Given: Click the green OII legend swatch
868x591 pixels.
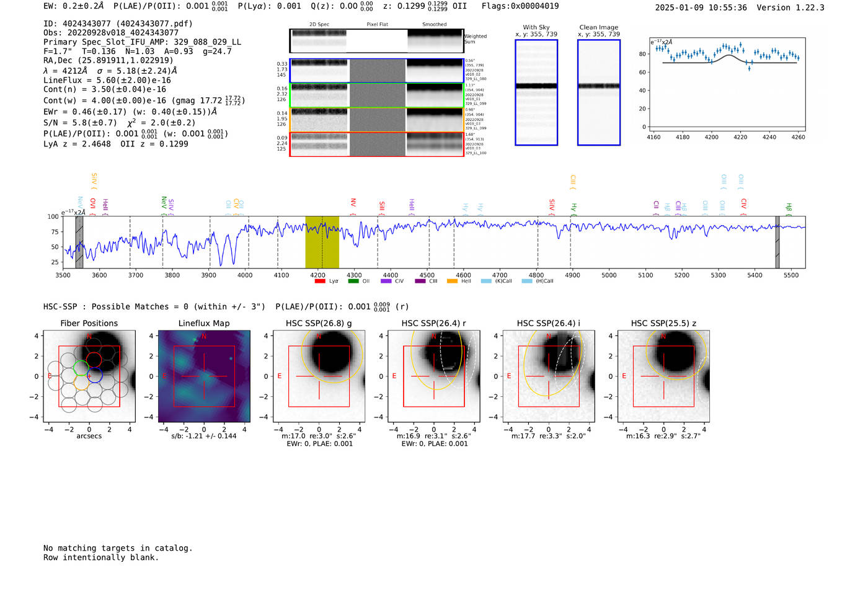Looking at the screenshot, I should [x=353, y=281].
